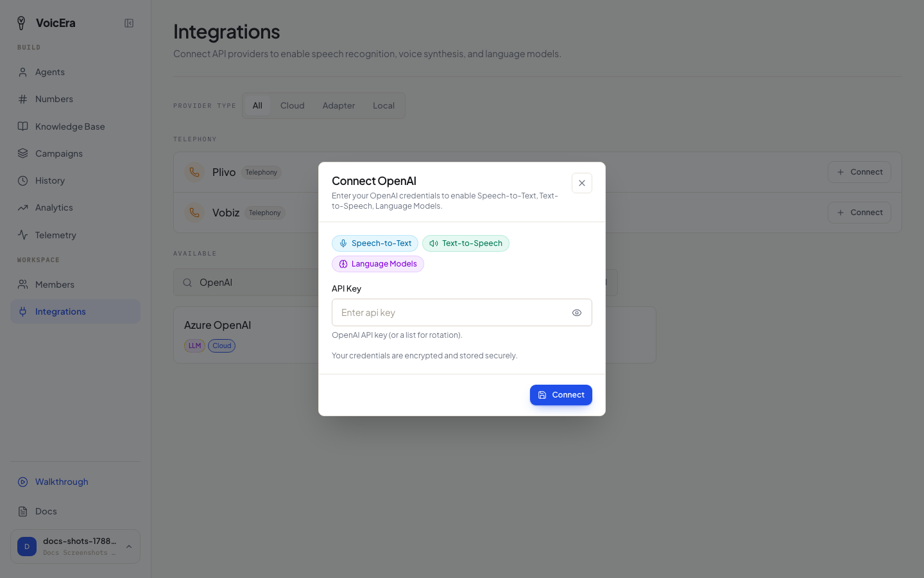Viewport: 924px width, 578px height.
Task: Click the plus icon on Vobiz Connect
Action: [841, 213]
